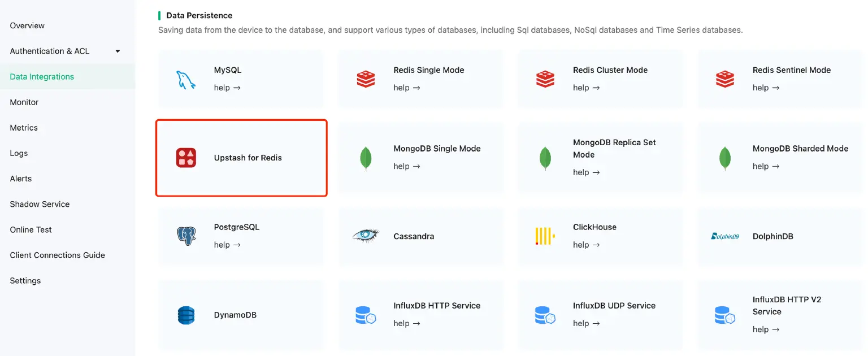Image resolution: width=868 pixels, height=356 pixels.
Task: Click the ClickHouse logo icon
Action: (x=544, y=236)
